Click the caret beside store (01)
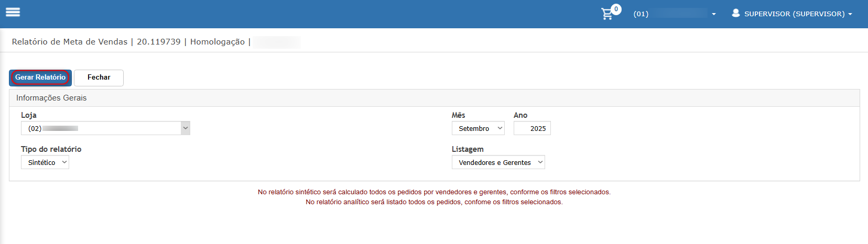This screenshot has width=868, height=244. pyautogui.click(x=714, y=14)
